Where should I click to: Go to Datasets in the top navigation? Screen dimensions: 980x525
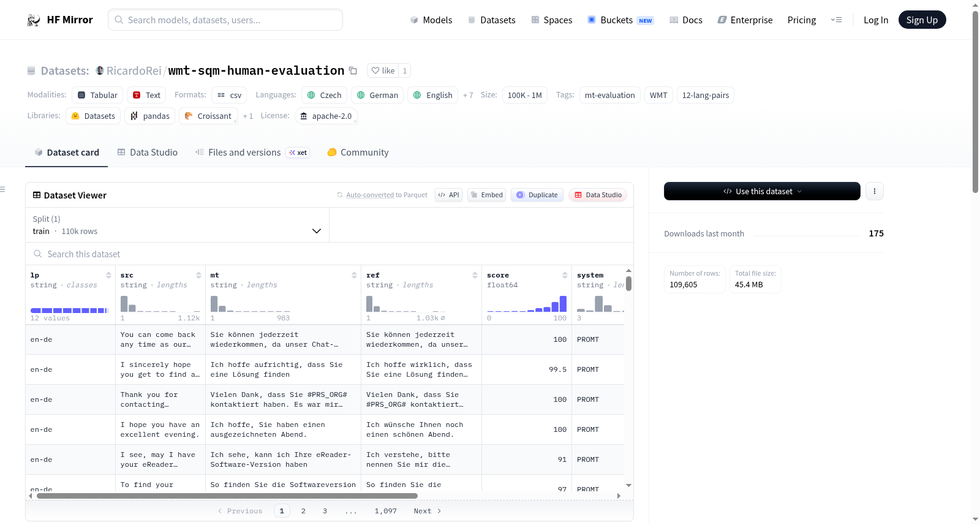[x=491, y=20]
